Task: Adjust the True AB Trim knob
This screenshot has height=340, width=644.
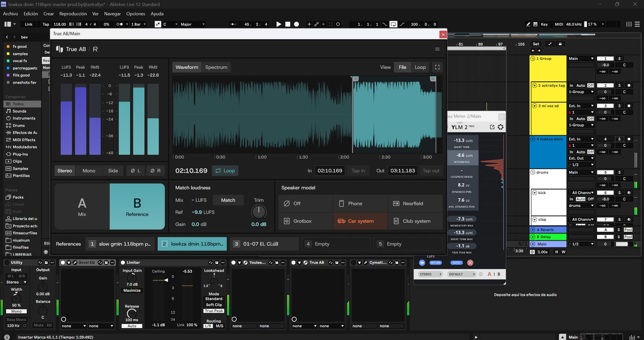Action: click(x=259, y=212)
